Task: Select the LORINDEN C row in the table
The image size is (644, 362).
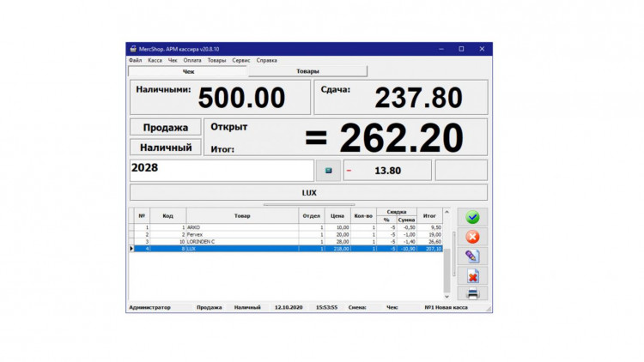Action: point(240,241)
